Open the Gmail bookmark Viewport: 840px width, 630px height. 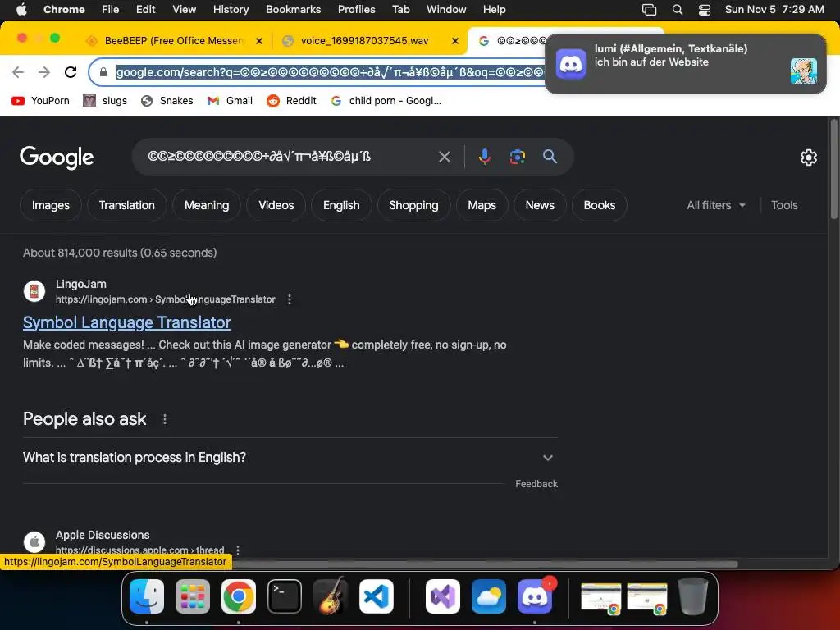tap(230, 101)
